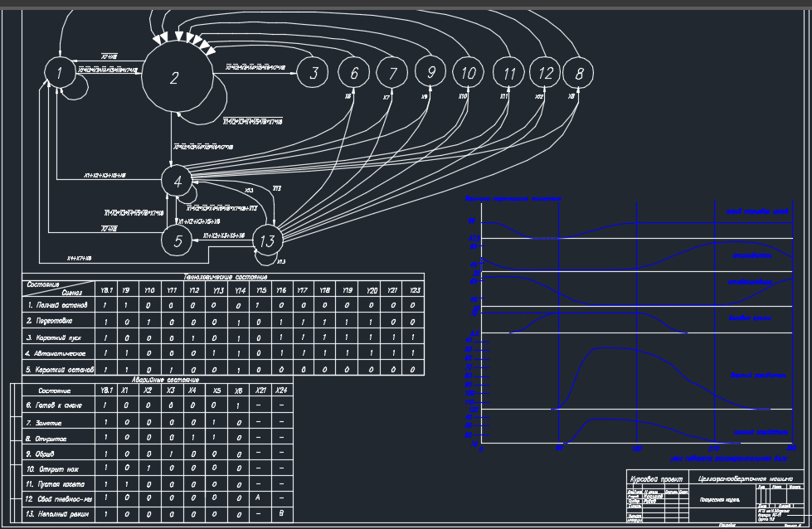Select cell 'A' in row 12
Image resolution: width=812 pixels, height=529 pixels.
pyautogui.click(x=260, y=499)
